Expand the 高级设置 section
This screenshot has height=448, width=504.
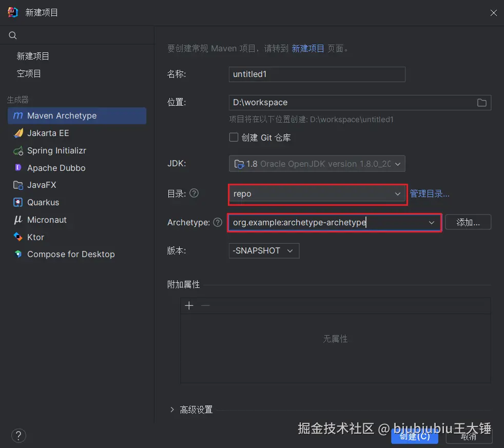[172, 410]
